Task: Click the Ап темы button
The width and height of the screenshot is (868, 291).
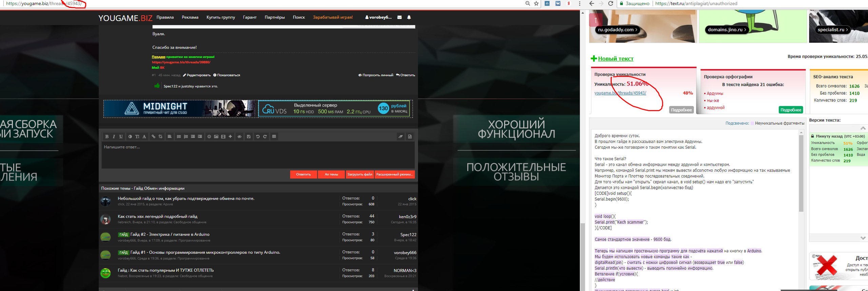Action: (331, 175)
